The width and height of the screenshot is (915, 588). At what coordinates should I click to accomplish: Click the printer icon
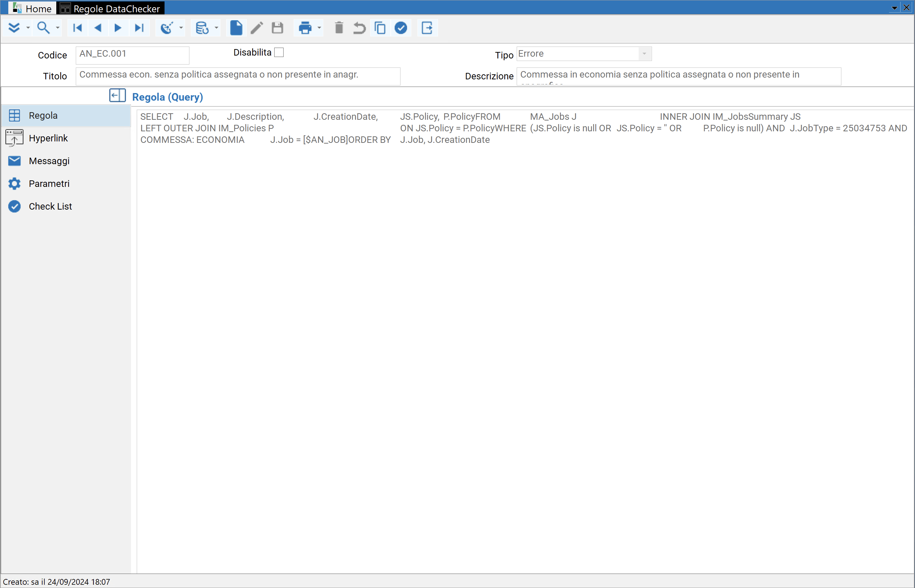(305, 28)
